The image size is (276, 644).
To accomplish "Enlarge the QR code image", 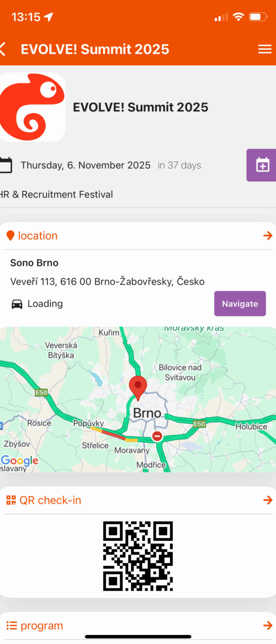I will coord(138,556).
